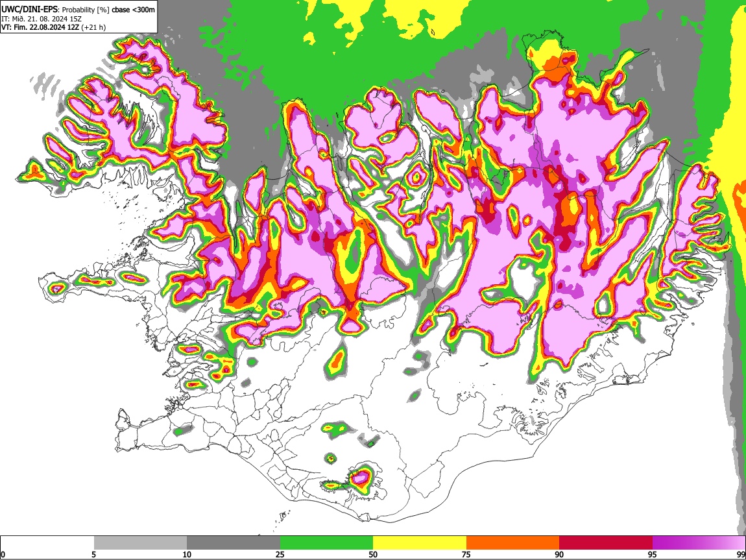Click the 'cbase <300m' label
Screen dimensions: 746x560
[x=133, y=10]
